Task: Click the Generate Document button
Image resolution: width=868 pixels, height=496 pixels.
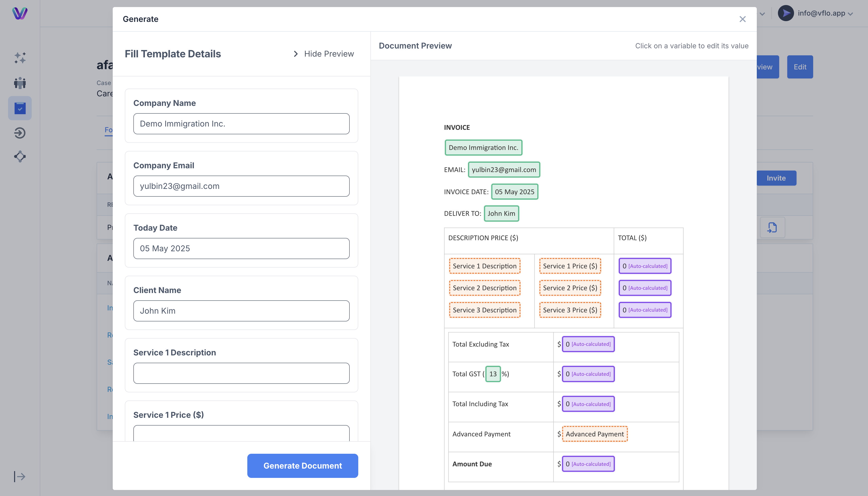Action: tap(302, 466)
